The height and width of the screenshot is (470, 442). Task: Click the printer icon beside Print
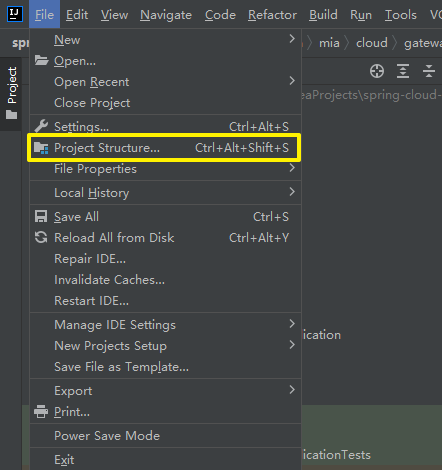pos(41,412)
